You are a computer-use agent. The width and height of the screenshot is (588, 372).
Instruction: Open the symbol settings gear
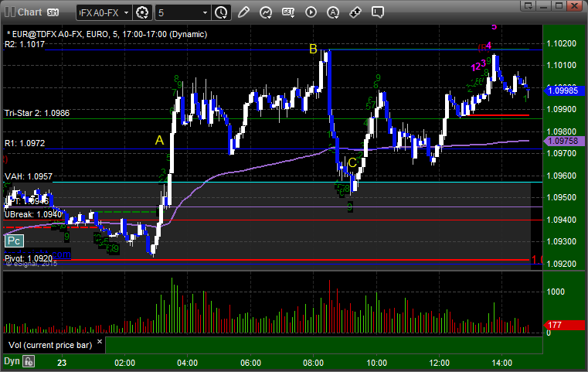point(142,13)
